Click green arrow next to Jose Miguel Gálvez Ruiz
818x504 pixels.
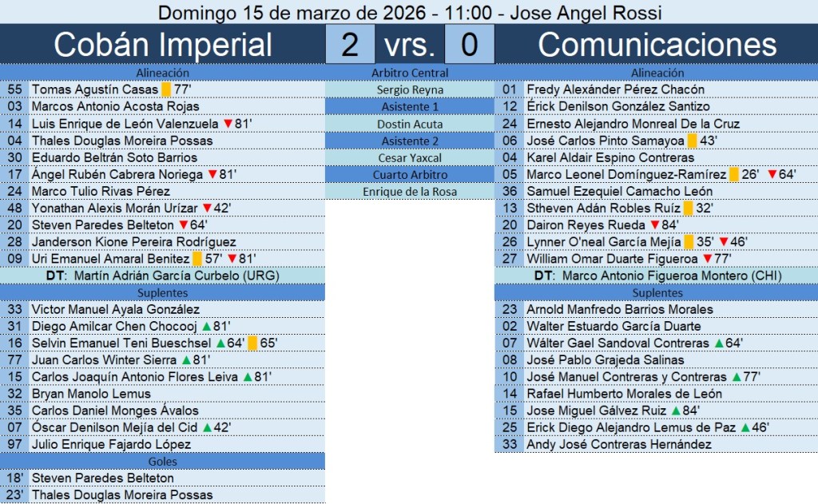click(x=676, y=411)
